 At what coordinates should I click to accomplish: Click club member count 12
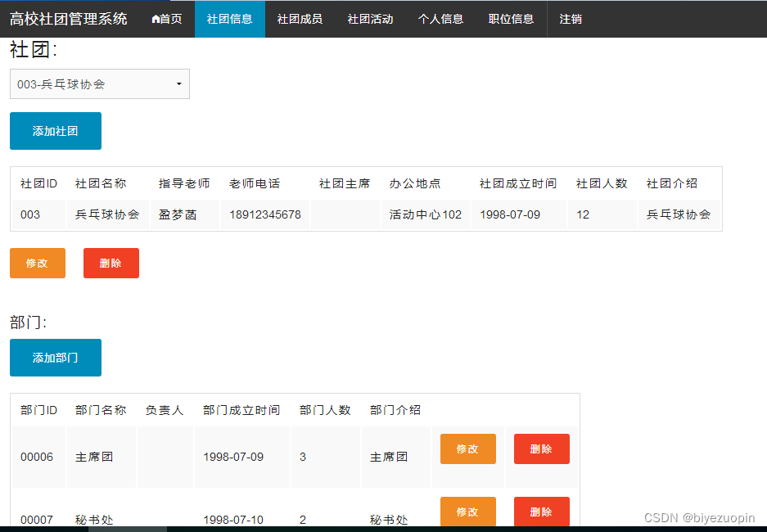point(583,214)
